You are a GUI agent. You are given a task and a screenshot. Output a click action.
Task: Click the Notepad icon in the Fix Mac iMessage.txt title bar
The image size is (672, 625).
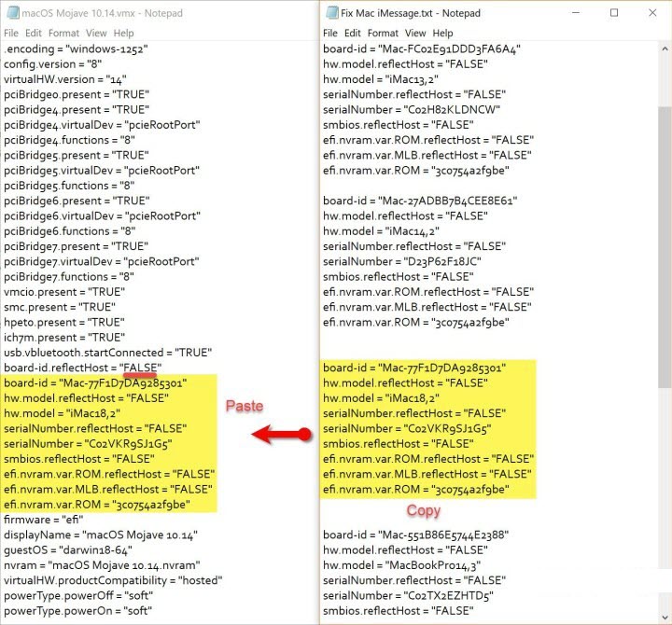pos(330,13)
